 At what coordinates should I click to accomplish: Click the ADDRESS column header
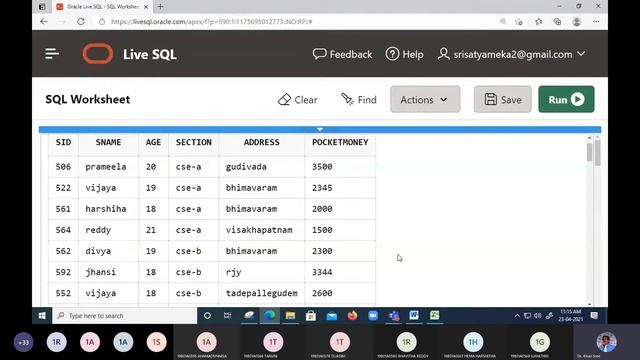[262, 142]
